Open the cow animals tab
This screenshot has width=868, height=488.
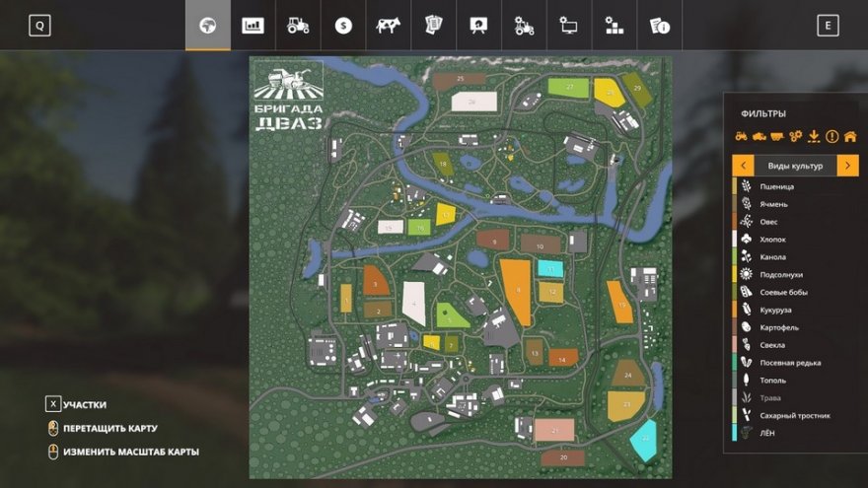388,26
